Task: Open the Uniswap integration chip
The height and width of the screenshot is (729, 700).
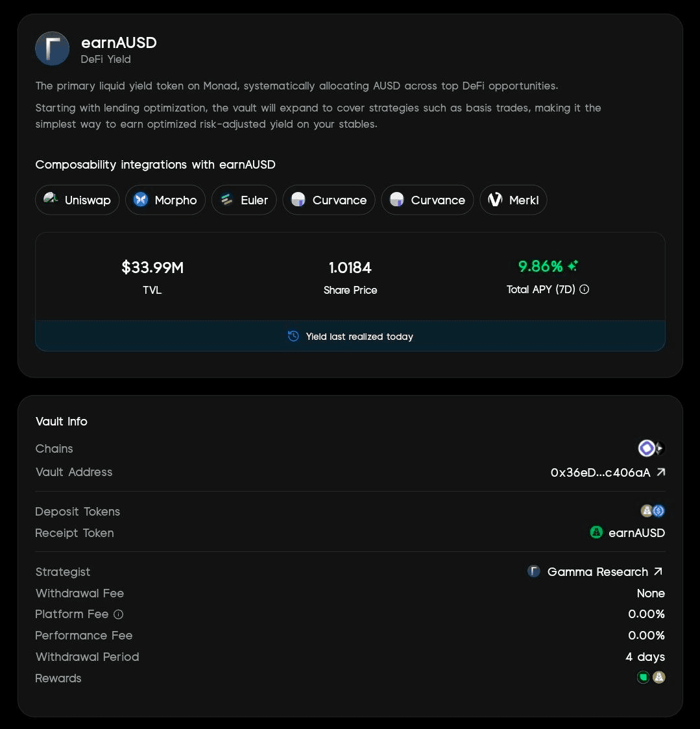Action: click(x=77, y=200)
